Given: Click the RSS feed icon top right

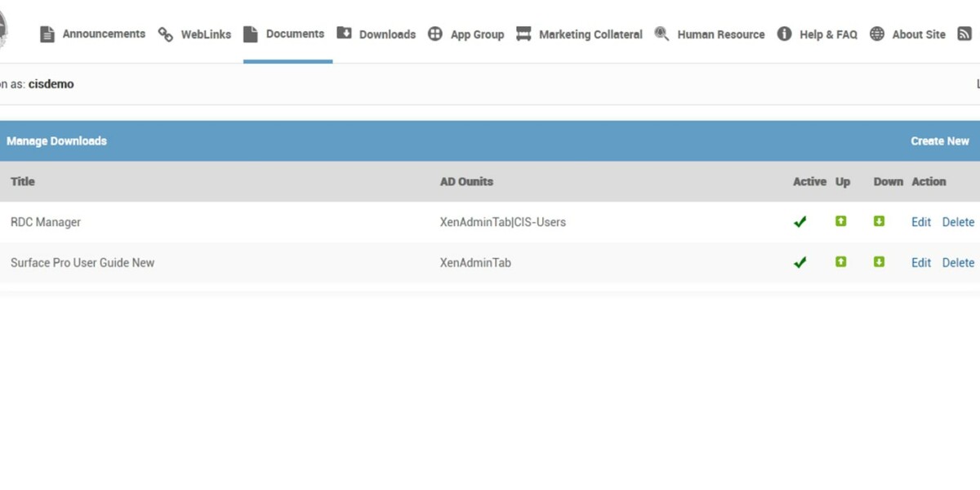Looking at the screenshot, I should [964, 33].
